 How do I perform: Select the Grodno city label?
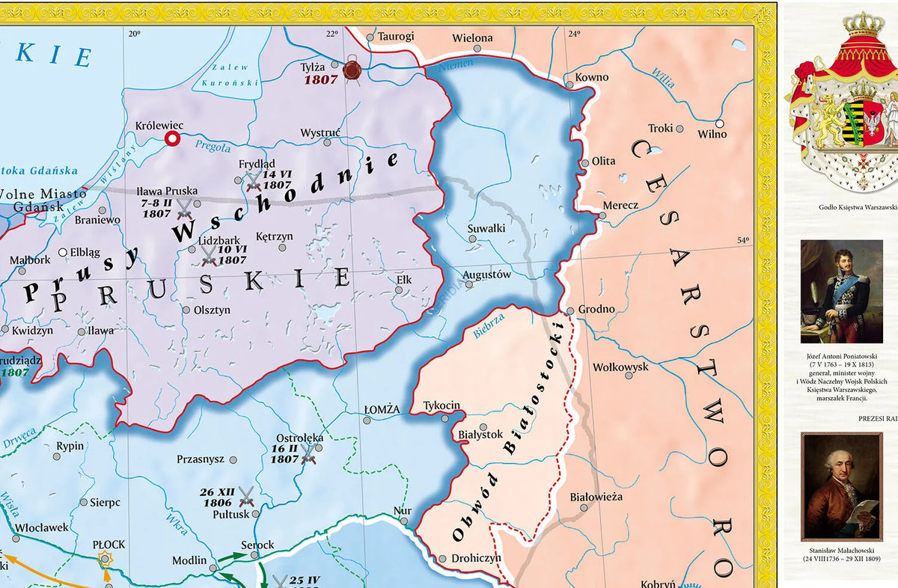596,309
